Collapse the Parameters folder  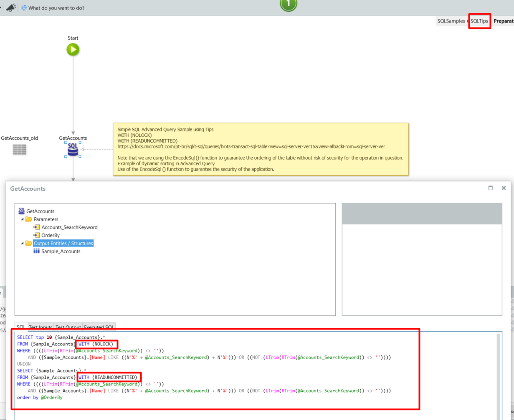pos(22,219)
